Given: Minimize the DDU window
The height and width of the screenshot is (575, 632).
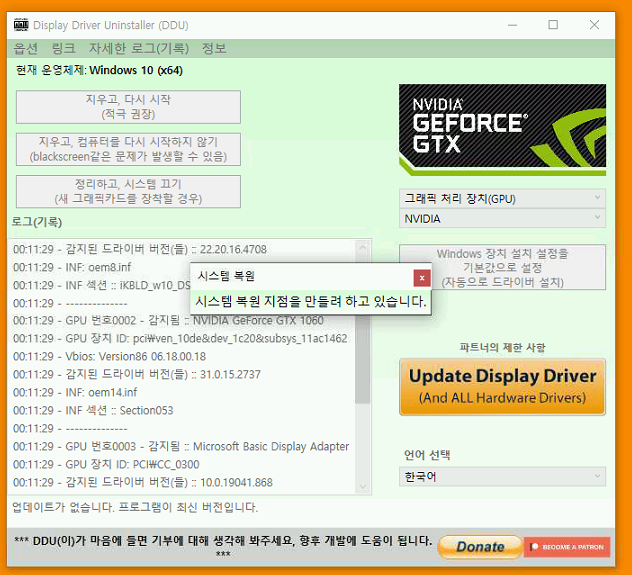Looking at the screenshot, I should [512, 25].
